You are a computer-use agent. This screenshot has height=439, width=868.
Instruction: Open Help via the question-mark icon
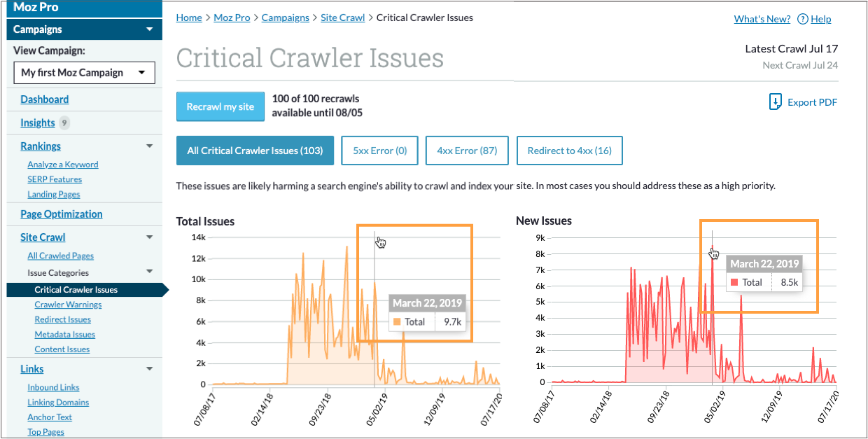click(803, 19)
